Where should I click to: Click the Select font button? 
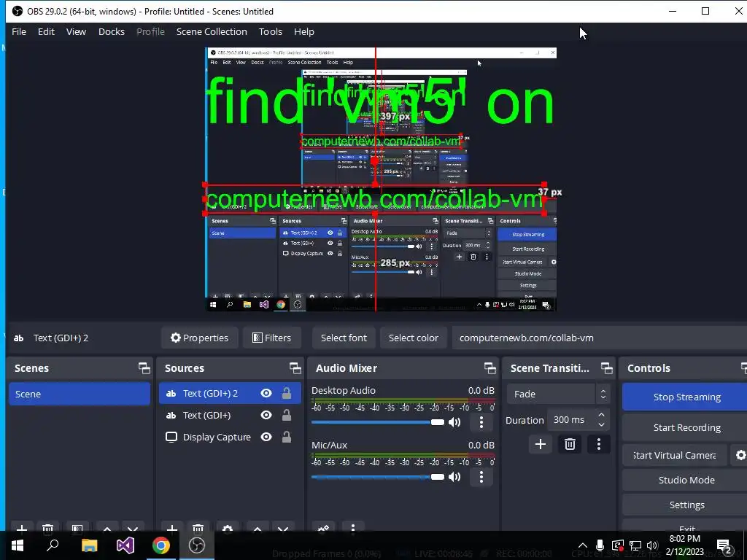tap(344, 338)
